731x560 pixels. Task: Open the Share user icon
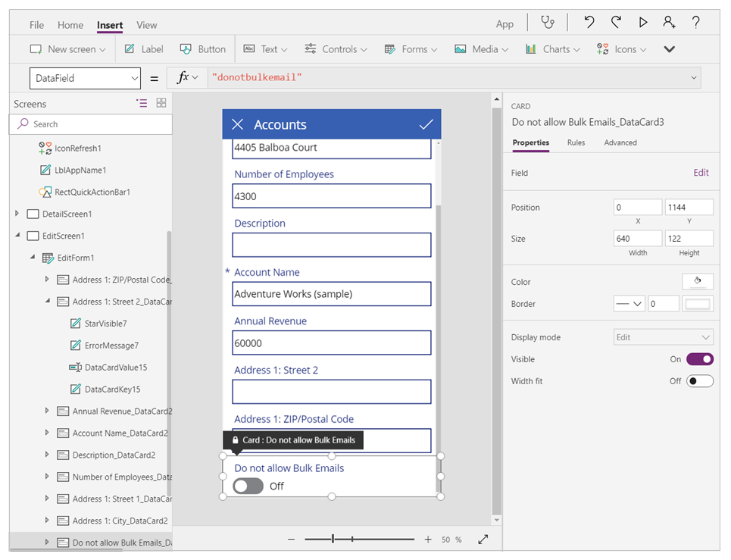pos(669,23)
